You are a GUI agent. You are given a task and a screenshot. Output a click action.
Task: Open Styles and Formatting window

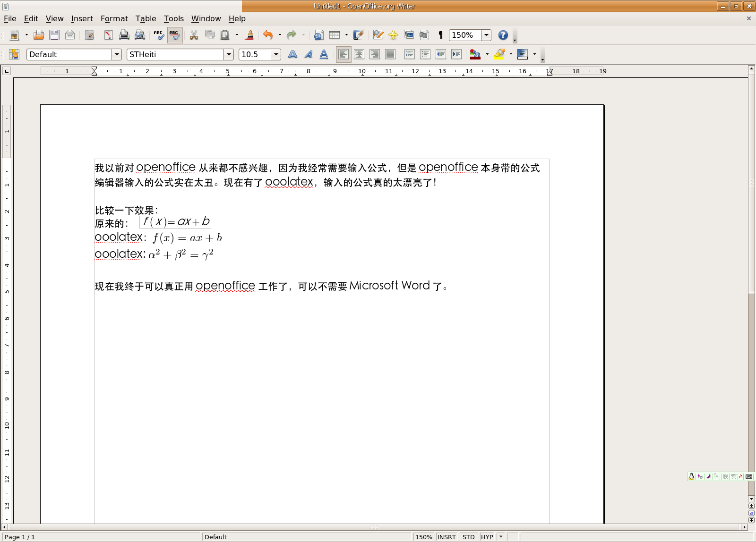tap(14, 54)
